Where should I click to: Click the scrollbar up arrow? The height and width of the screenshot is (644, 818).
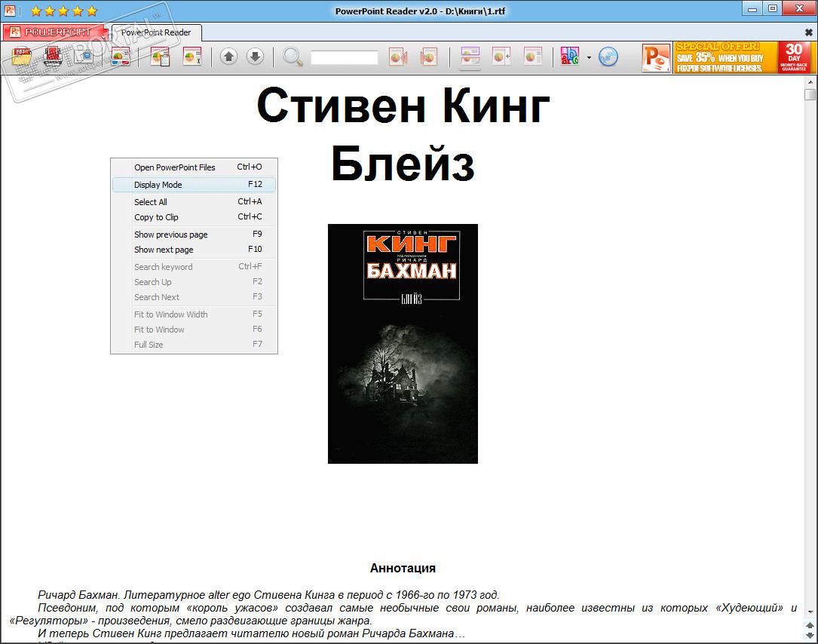pyautogui.click(x=810, y=82)
